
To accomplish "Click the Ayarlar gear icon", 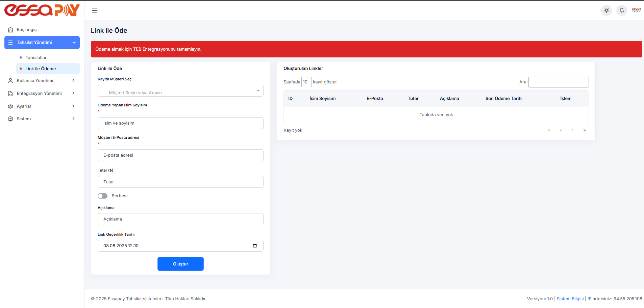I will [x=10, y=106].
